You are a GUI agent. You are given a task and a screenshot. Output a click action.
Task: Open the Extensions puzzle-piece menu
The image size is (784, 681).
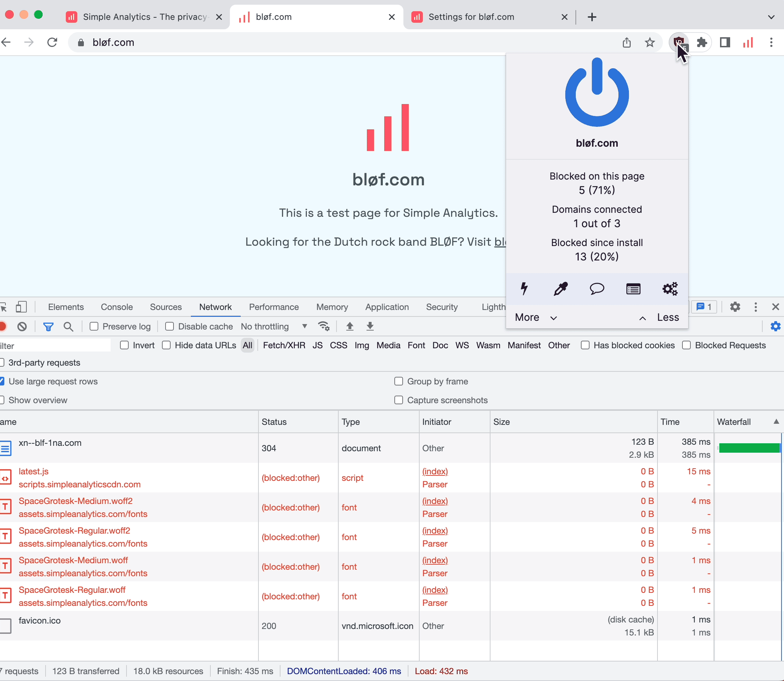pos(702,43)
